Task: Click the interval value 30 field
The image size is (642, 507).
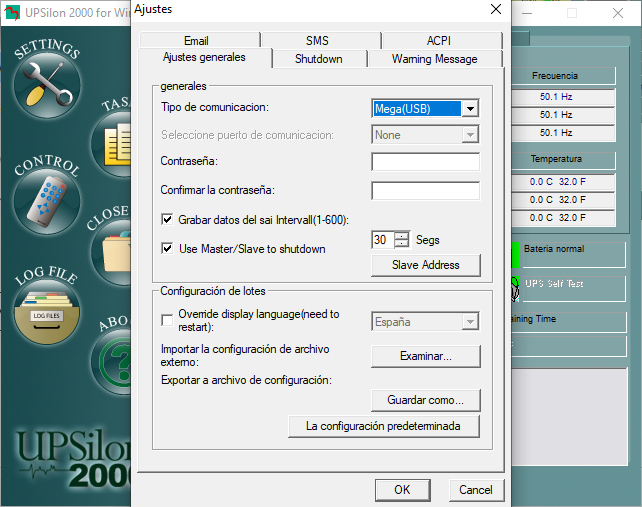Action: [383, 240]
